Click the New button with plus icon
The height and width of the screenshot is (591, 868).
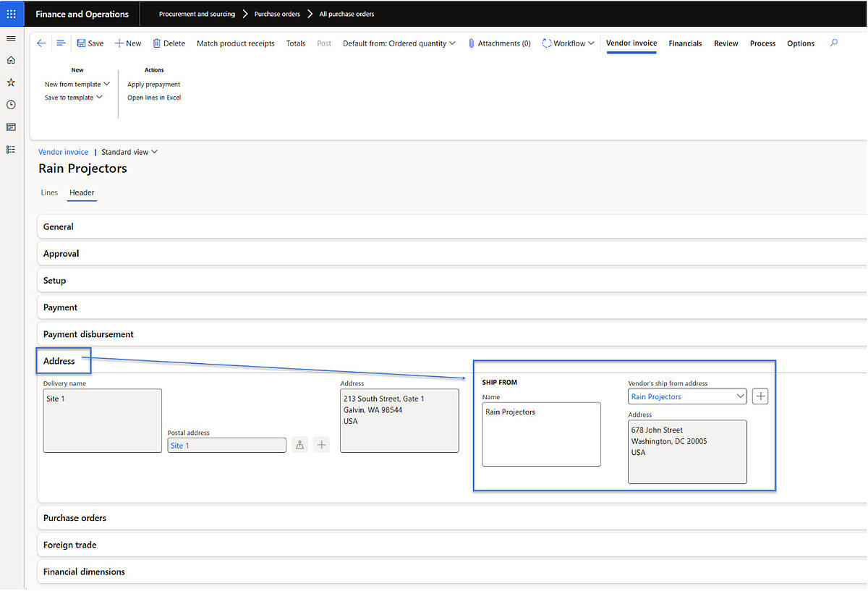[x=128, y=43]
